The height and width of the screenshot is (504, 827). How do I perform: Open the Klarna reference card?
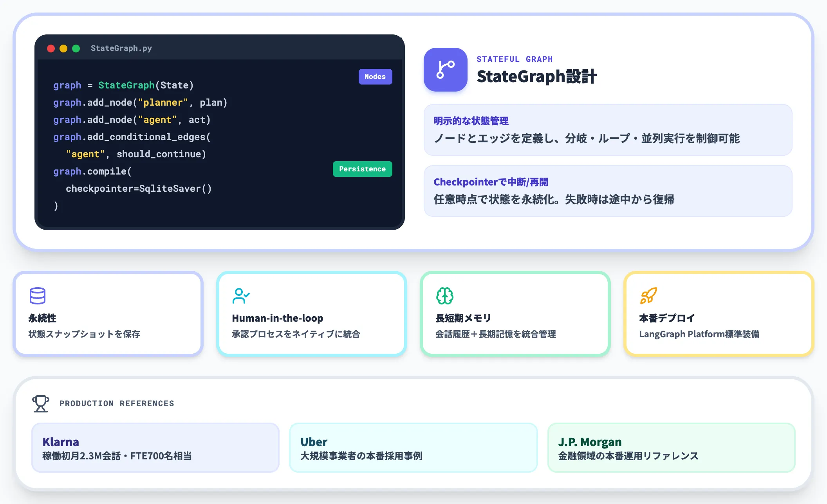[155, 448]
